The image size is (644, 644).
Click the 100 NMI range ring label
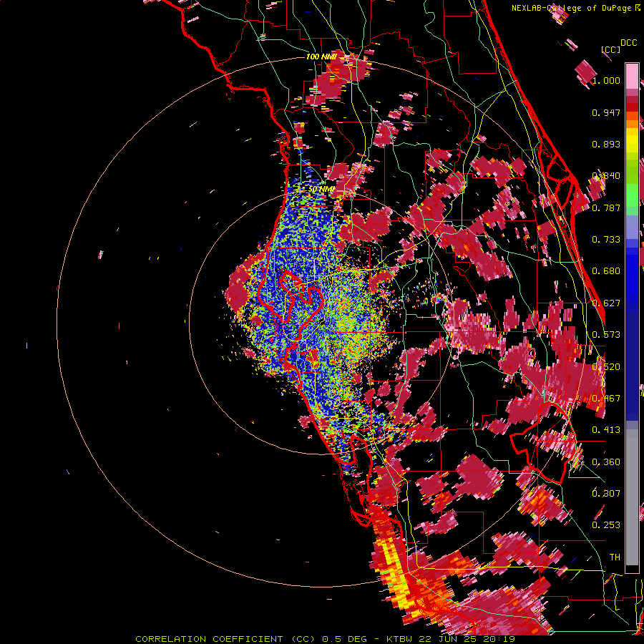pos(321,57)
